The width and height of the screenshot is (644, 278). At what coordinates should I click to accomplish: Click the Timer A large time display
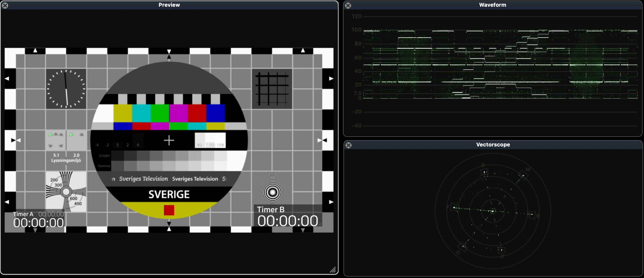39,223
